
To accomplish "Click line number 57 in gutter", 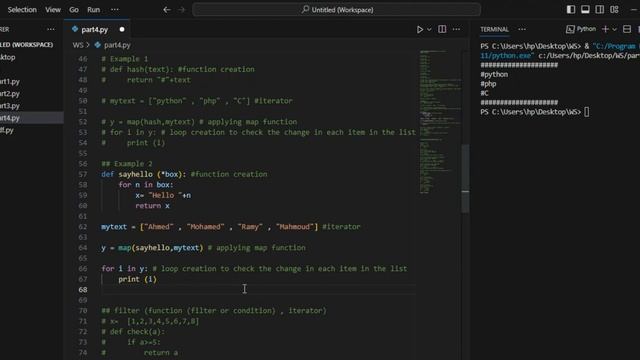I will click(82, 174).
